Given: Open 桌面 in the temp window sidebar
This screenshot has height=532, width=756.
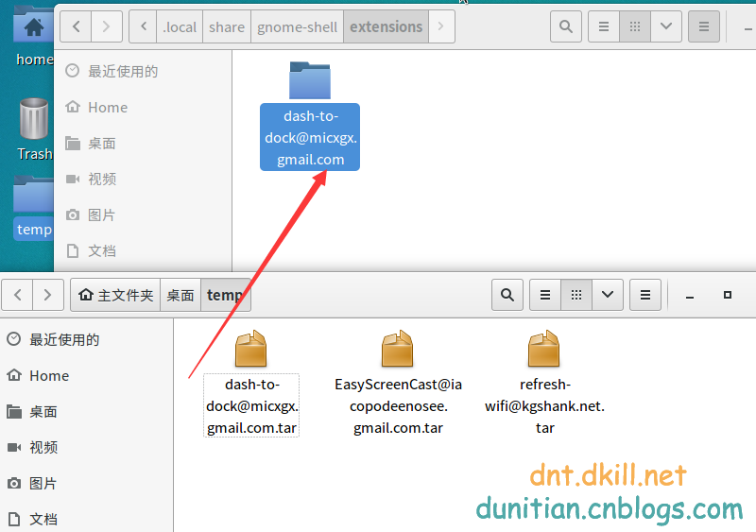Looking at the screenshot, I should [87, 411].
